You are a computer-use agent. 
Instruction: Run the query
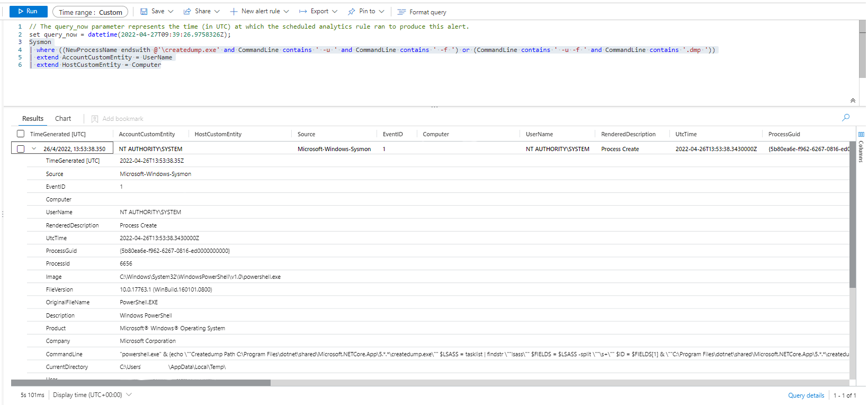(x=28, y=12)
